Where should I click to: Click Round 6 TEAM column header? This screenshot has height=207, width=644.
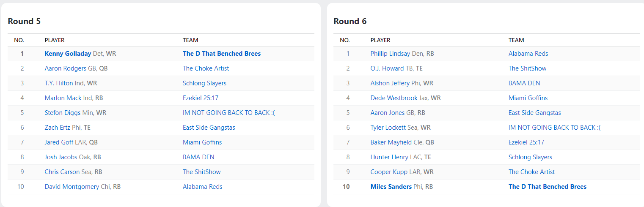(516, 40)
